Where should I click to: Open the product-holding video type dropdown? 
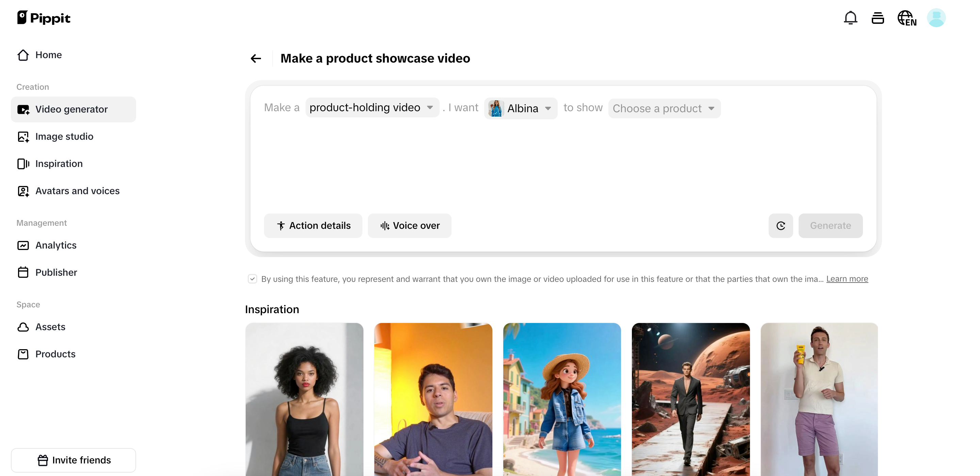coord(372,107)
